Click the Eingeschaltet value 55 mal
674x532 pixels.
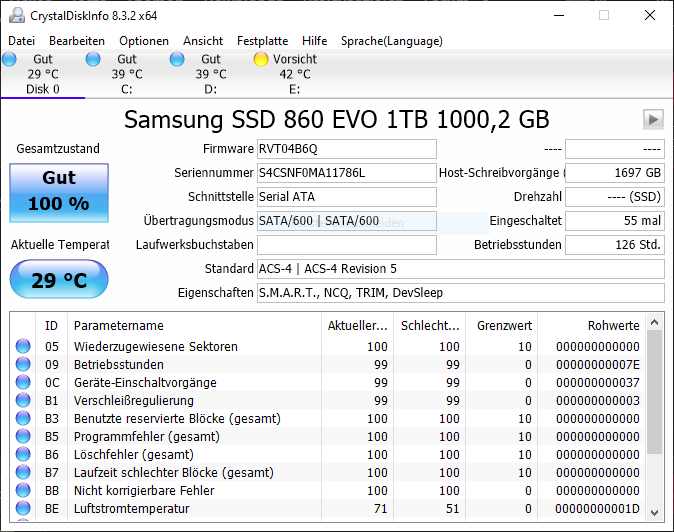615,221
